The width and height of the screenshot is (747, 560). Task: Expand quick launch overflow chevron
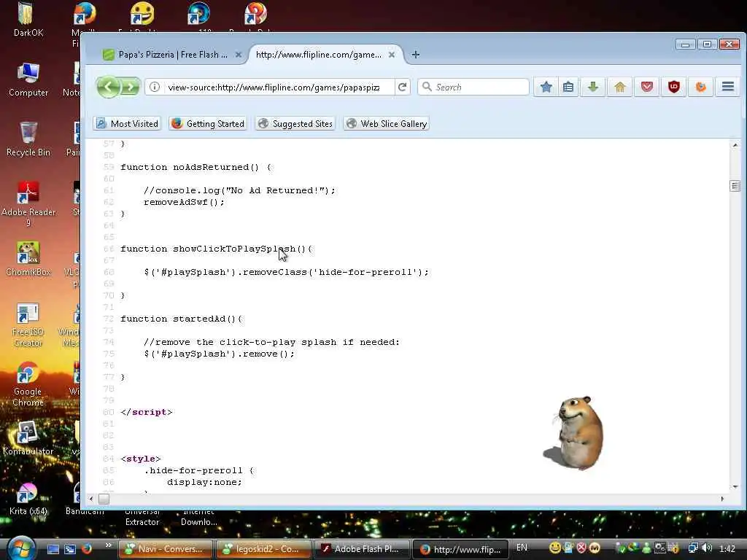click(x=108, y=545)
